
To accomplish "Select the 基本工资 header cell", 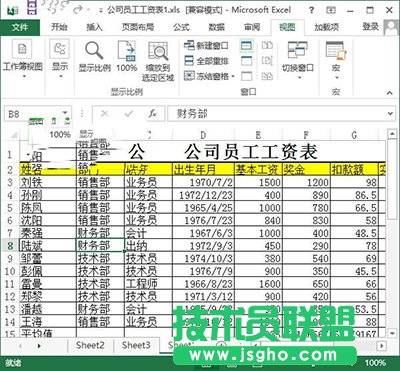I will 258,170.
